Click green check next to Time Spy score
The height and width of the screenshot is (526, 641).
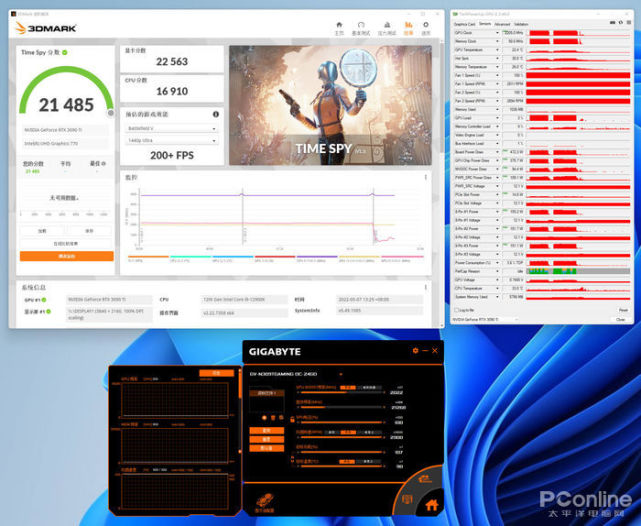coord(65,52)
